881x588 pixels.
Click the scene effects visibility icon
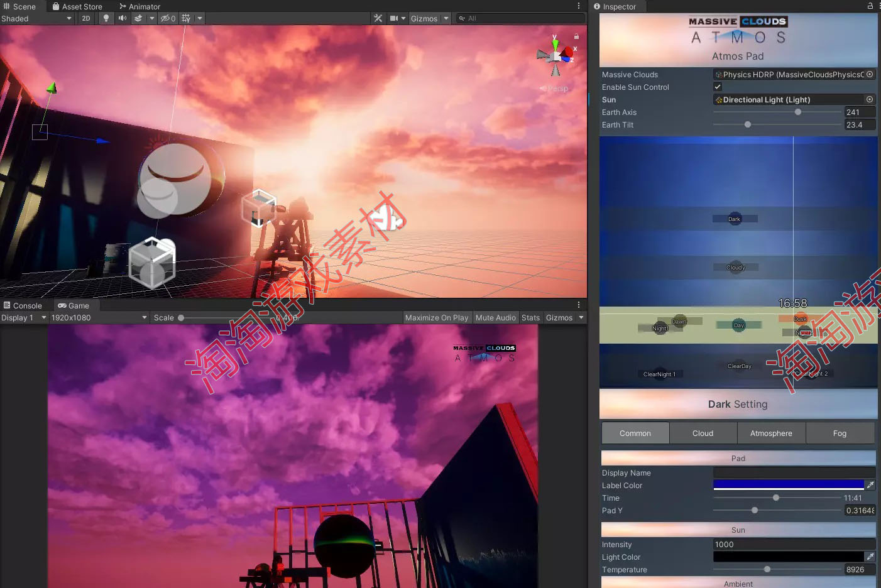tap(138, 18)
